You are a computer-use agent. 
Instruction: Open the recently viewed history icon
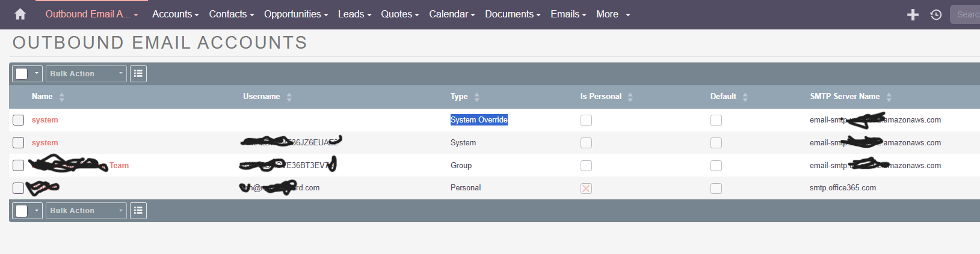935,14
